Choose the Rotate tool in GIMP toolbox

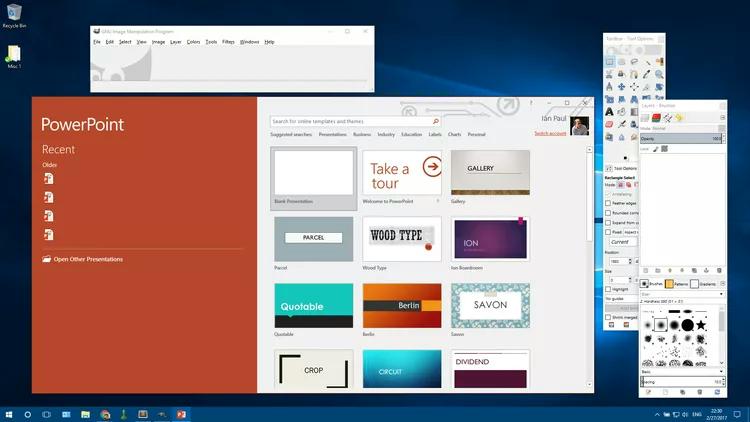[x=659, y=87]
